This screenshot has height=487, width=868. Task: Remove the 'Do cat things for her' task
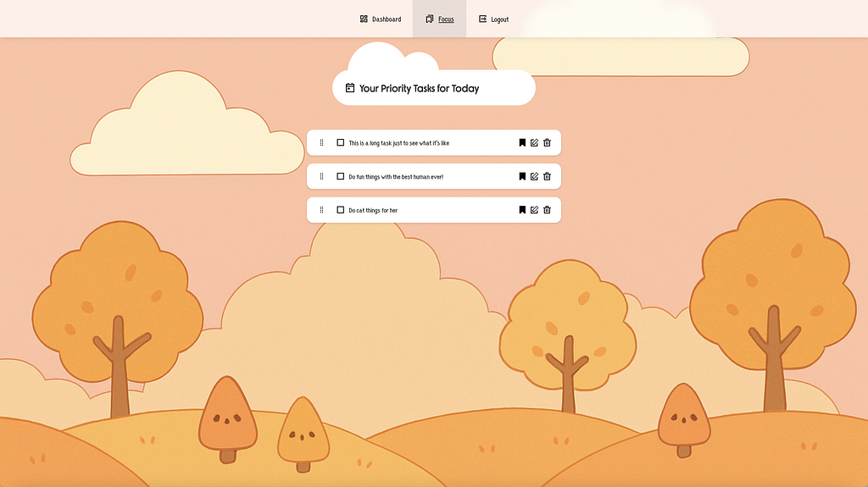[x=547, y=210]
